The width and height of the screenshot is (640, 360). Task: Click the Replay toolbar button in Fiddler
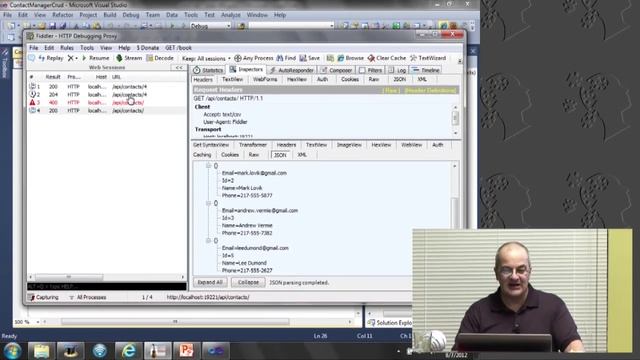tap(51, 58)
